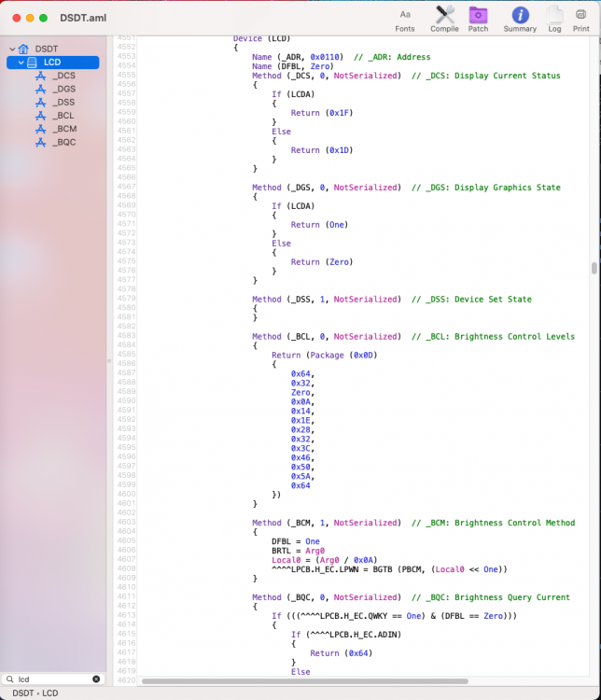The height and width of the screenshot is (700, 601).
Task: Click the DSDT.aml window title
Action: (x=83, y=18)
